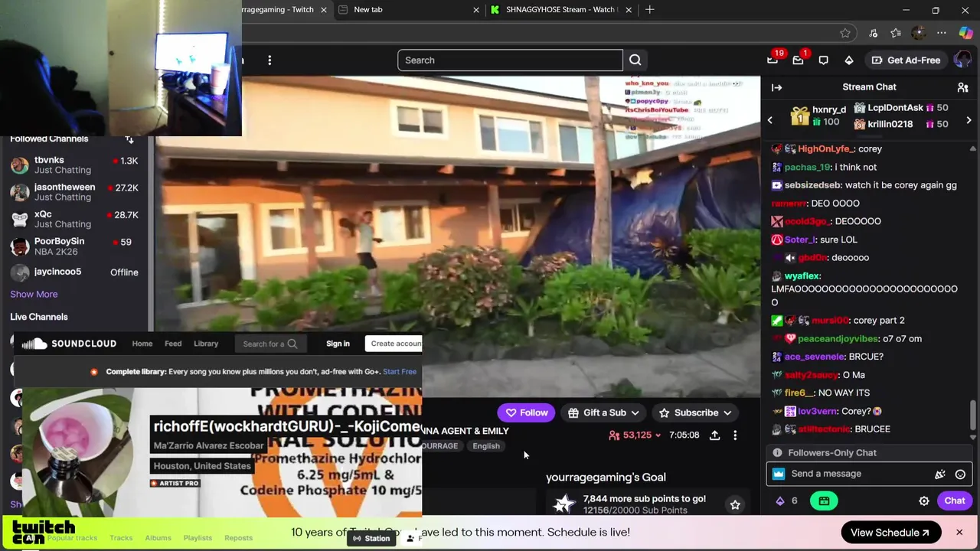Go to previous gift leaderboard entry
The width and height of the screenshot is (980, 551).
[770, 120]
